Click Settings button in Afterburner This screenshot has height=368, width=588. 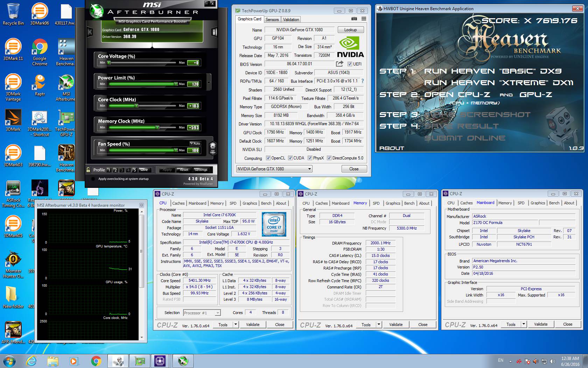(201, 170)
